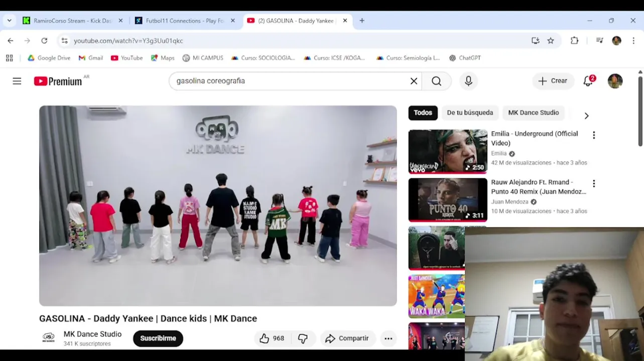Bookmark this page with star icon

(551, 41)
